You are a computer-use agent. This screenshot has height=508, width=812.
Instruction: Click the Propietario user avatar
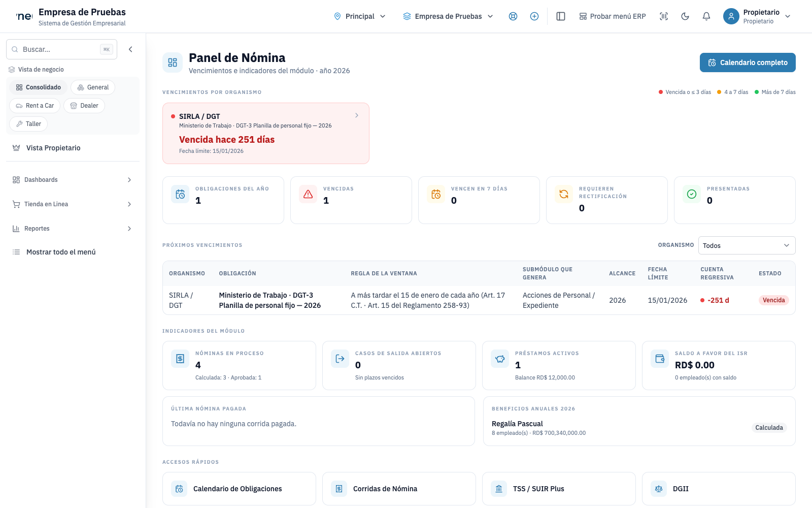coord(731,16)
